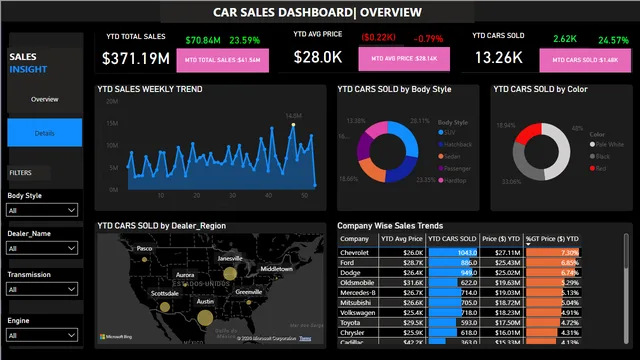Select Black color legend marker

[592, 156]
